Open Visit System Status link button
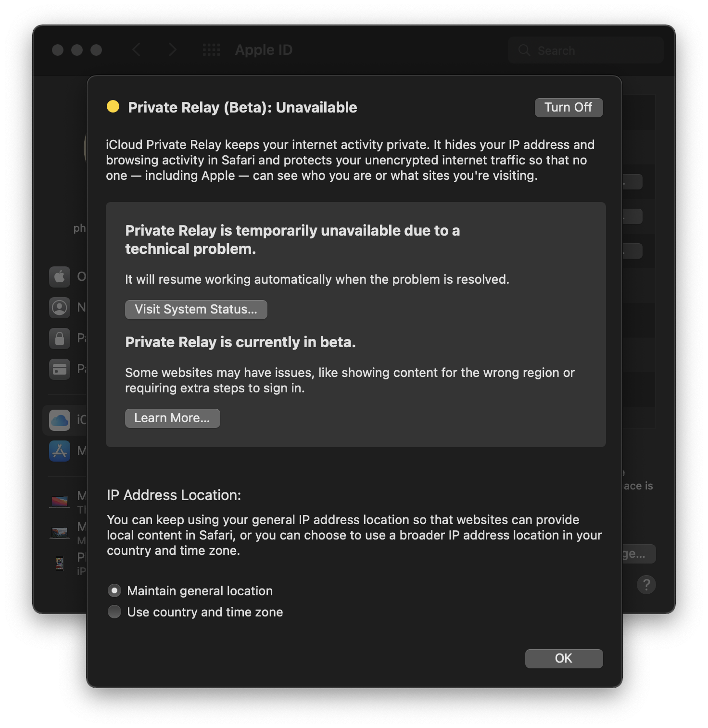Viewport: 708px width, 728px height. pos(196,309)
